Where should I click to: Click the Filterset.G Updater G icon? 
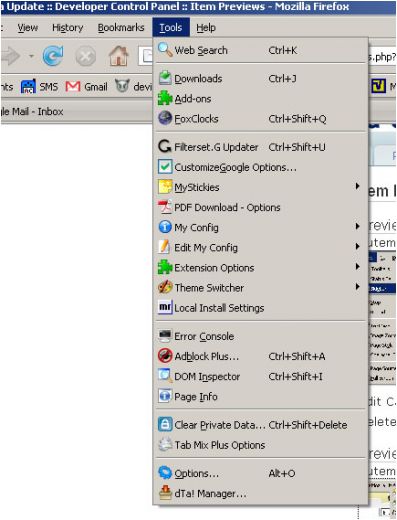coord(165,147)
